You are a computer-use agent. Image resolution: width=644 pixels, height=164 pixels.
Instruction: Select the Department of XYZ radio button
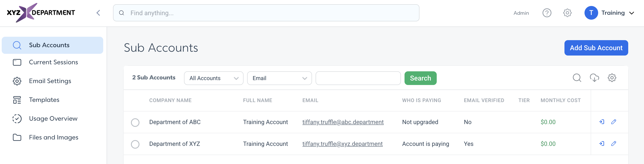pyautogui.click(x=135, y=144)
